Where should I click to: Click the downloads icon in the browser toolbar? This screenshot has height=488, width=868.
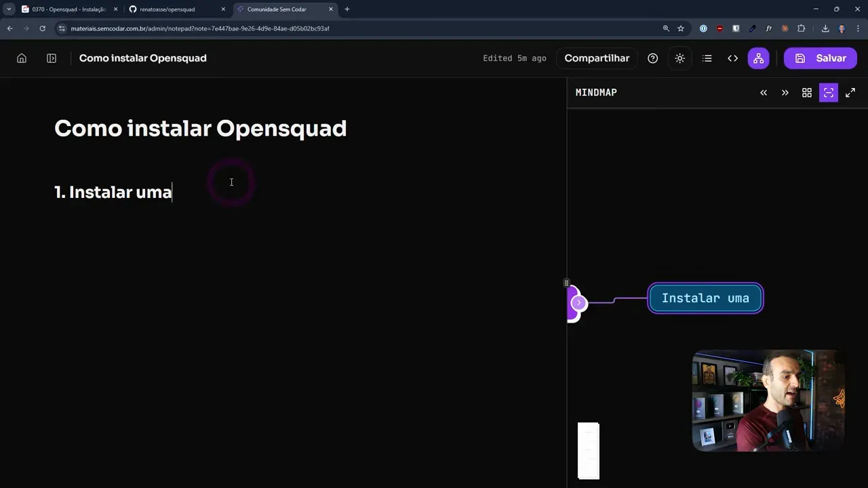pos(825,28)
